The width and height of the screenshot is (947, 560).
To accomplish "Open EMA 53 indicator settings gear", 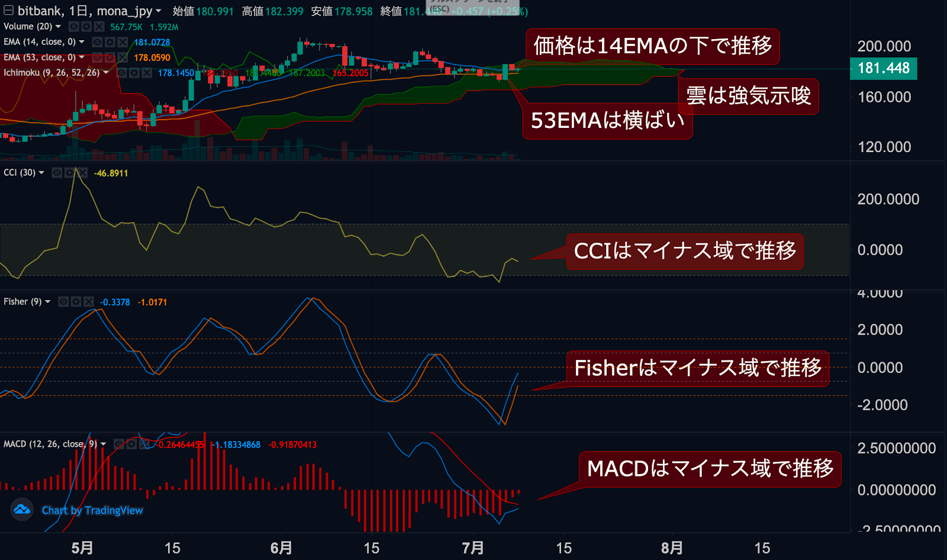I will [x=110, y=57].
